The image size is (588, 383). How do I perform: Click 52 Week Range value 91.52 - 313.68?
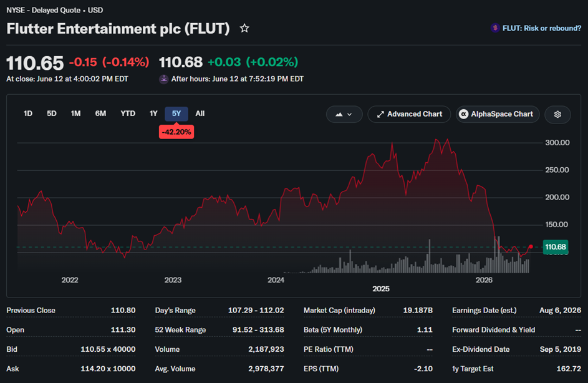click(x=258, y=330)
